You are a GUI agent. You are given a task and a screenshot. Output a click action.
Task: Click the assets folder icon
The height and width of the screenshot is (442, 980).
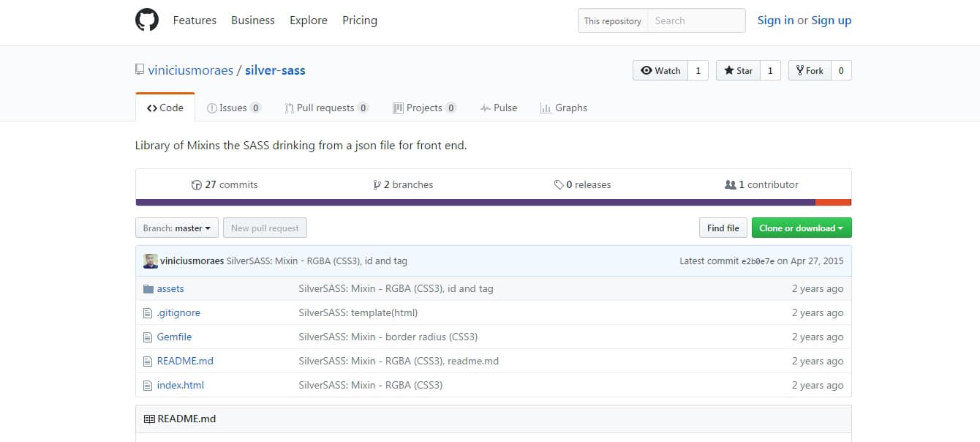coord(148,289)
